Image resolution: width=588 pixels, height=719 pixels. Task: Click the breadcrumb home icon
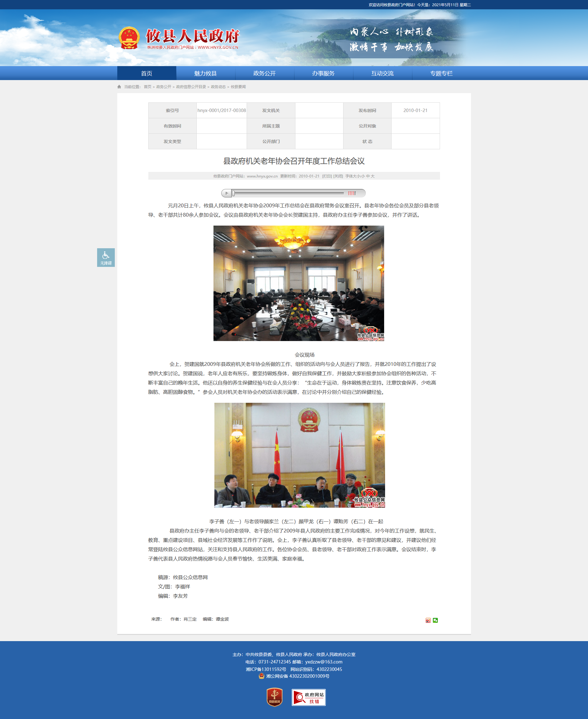tap(119, 87)
